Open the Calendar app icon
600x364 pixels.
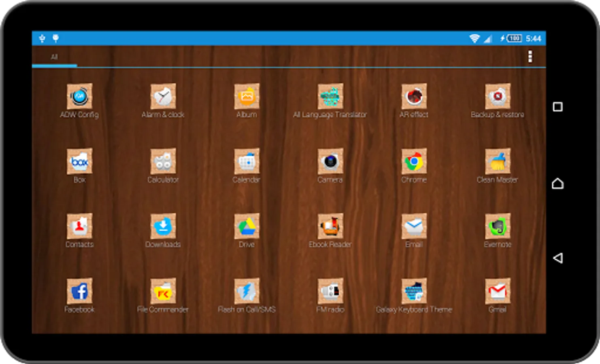point(247,161)
